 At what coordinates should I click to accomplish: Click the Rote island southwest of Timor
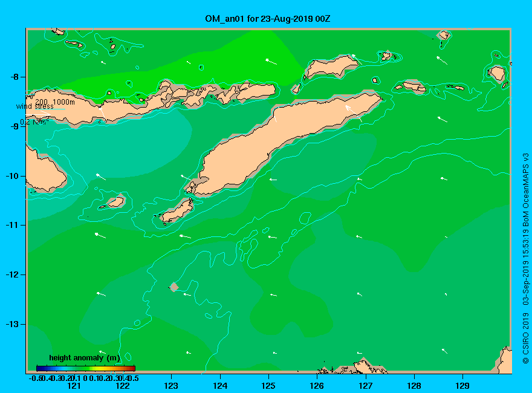click(178, 211)
